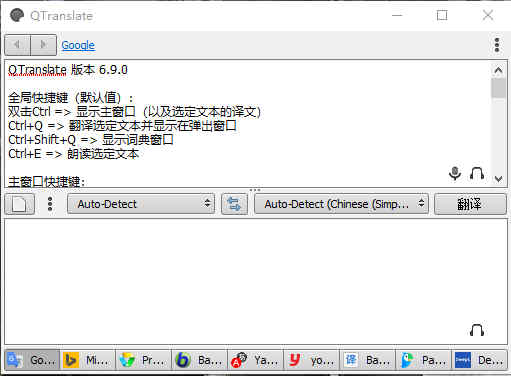
Task: Select the Google translation service tab
Action: point(32,360)
